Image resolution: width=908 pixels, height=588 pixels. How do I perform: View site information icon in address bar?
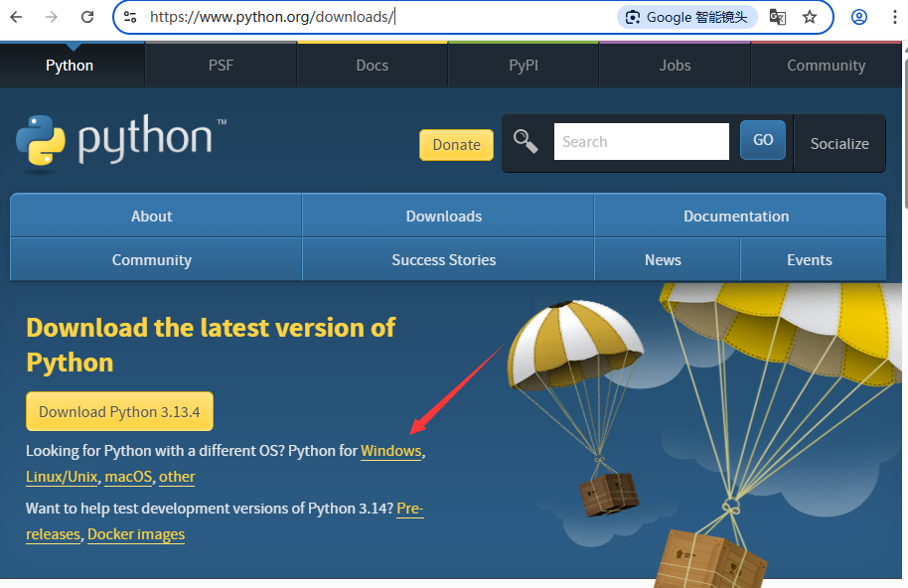pos(131,16)
